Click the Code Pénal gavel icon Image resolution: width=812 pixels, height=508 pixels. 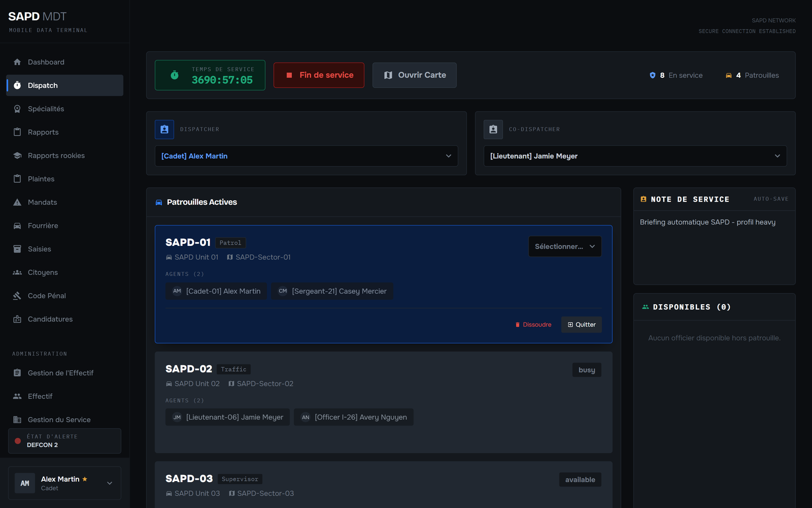point(17,296)
